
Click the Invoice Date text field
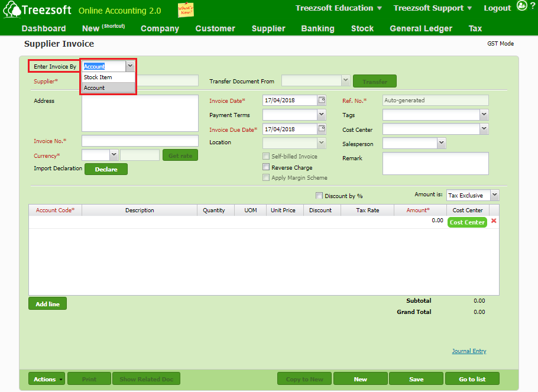[290, 101]
